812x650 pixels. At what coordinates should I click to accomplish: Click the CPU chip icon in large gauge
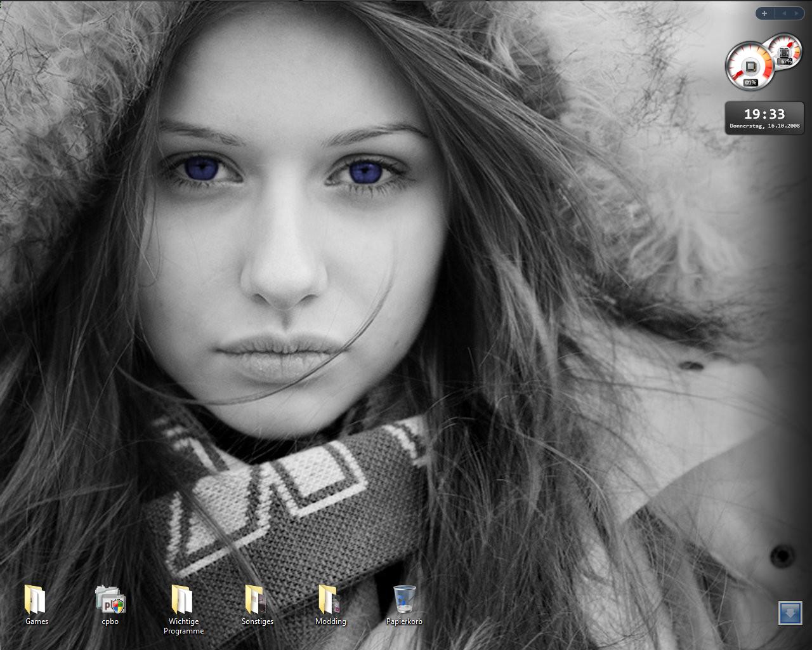coord(750,66)
